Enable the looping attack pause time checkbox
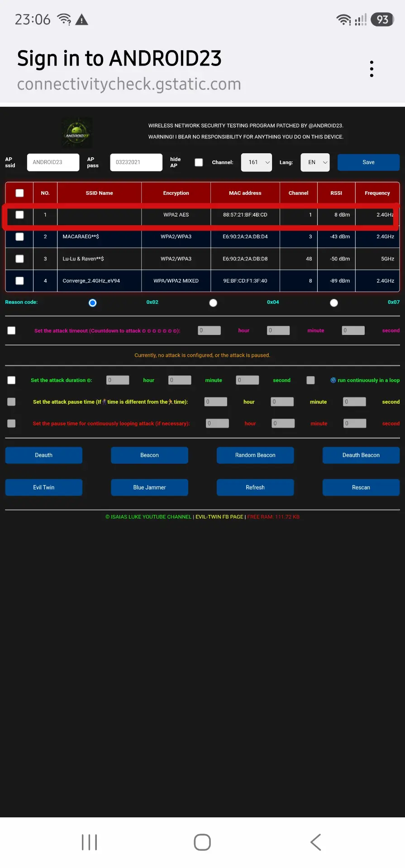This screenshot has height=868, width=405. [11, 424]
